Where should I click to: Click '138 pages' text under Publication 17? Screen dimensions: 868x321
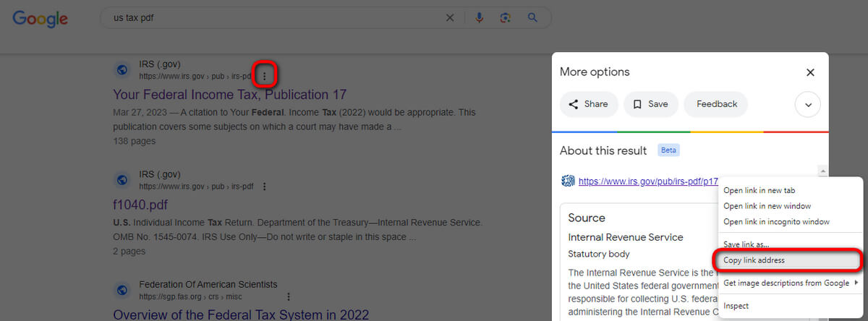click(x=135, y=141)
